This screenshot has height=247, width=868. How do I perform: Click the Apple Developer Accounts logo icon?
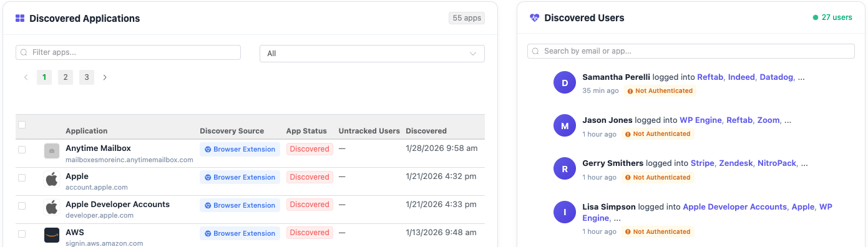[x=52, y=207]
